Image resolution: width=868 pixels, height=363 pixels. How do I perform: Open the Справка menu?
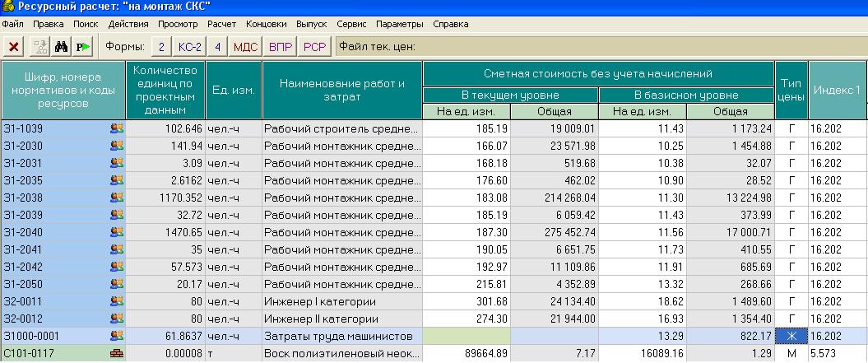451,25
